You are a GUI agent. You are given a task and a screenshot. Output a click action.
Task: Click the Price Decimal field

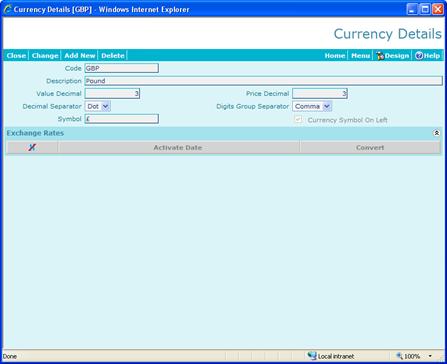click(320, 94)
